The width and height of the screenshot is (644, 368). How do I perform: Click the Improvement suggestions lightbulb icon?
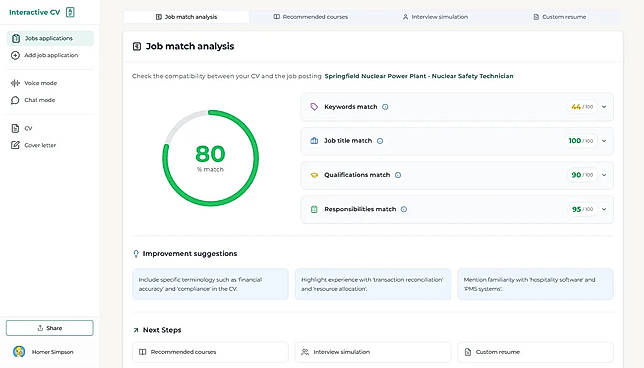[136, 254]
